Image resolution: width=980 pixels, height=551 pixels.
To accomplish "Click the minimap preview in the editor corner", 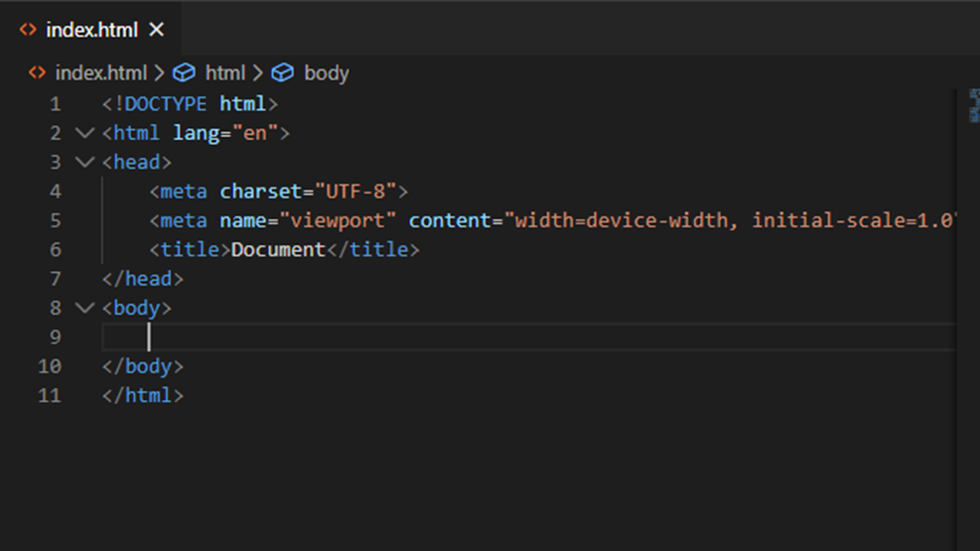I will tap(974, 105).
